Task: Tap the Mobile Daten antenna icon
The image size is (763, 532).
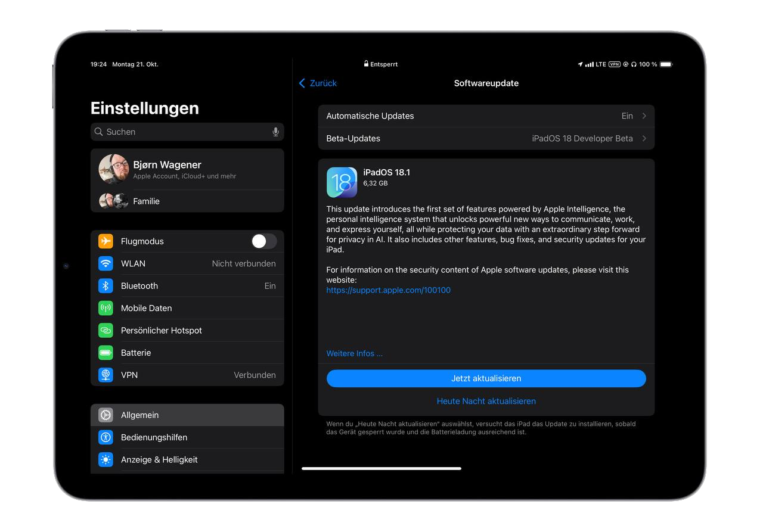Action: point(106,308)
